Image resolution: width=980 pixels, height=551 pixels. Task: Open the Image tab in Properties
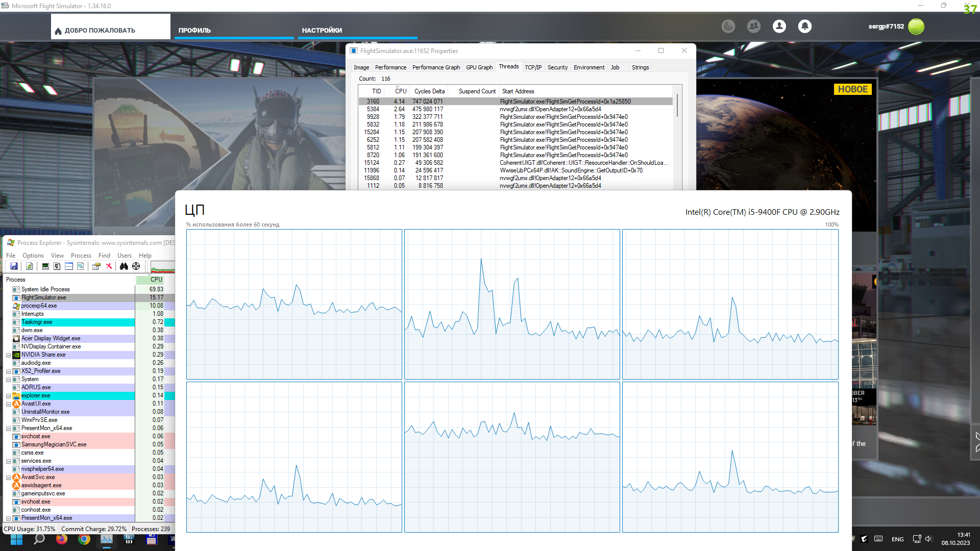(x=361, y=67)
